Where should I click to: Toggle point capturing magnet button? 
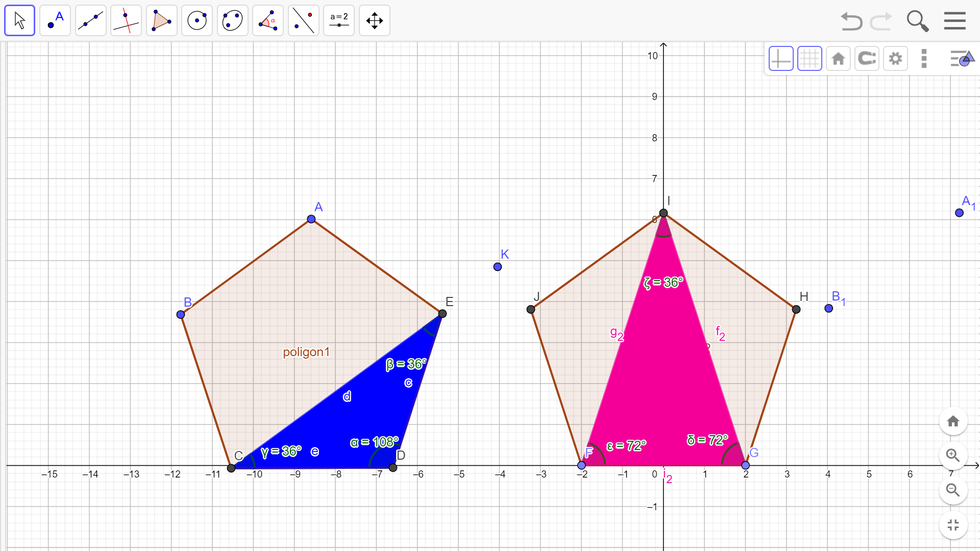867,59
